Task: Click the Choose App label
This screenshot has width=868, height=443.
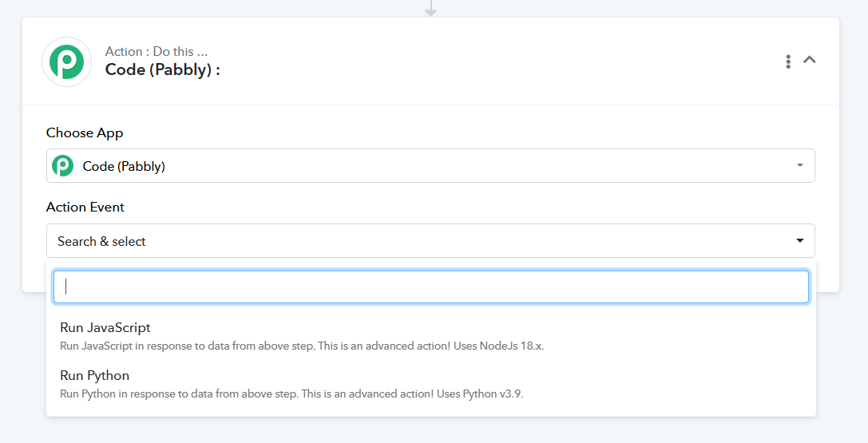Action: (x=85, y=133)
